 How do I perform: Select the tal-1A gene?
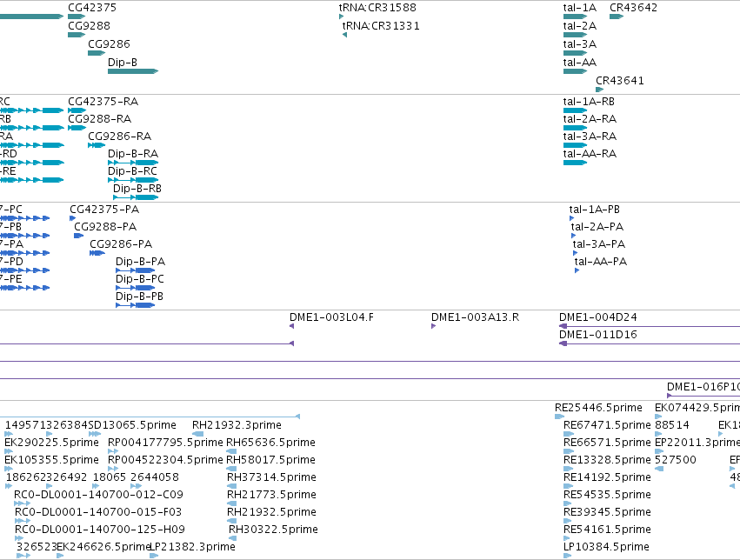(x=575, y=17)
